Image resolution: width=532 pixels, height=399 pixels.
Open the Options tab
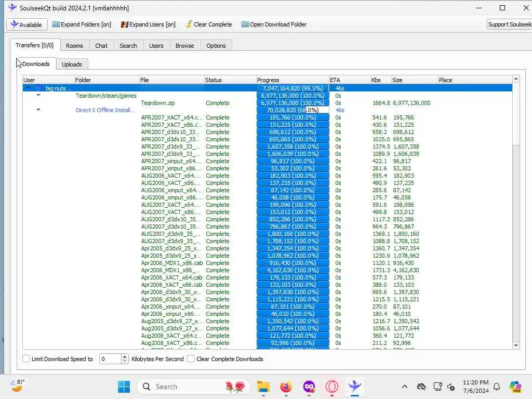216,46
